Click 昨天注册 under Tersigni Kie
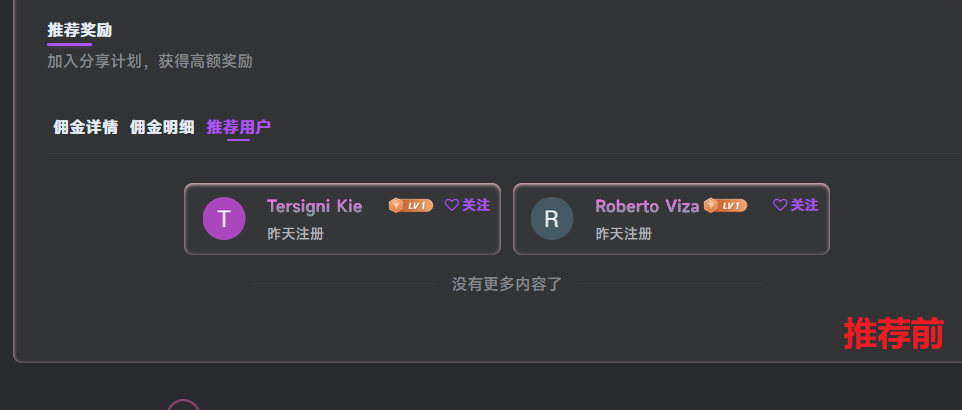This screenshot has width=962, height=410. [x=295, y=234]
